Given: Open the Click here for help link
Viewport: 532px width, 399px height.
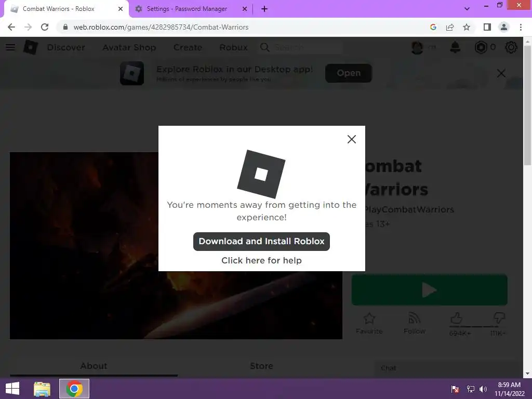Looking at the screenshot, I should (261, 260).
